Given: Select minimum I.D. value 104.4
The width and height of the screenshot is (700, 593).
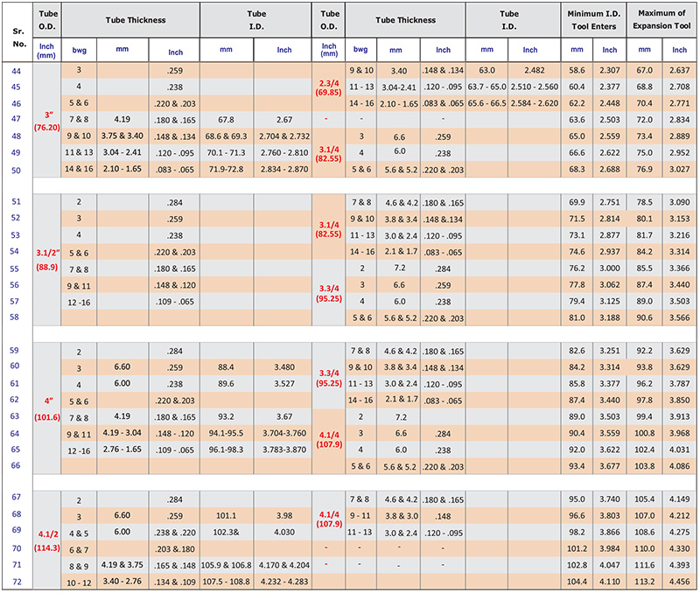Looking at the screenshot, I should click(x=577, y=582).
